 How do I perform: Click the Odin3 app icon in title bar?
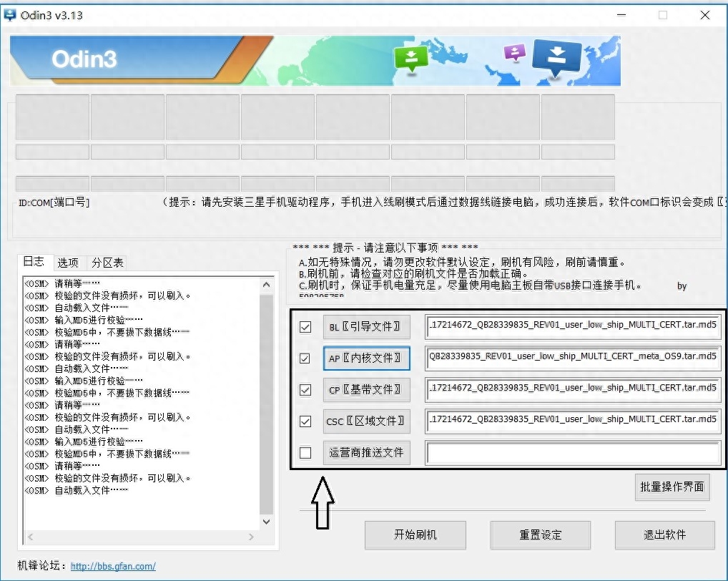click(x=9, y=15)
